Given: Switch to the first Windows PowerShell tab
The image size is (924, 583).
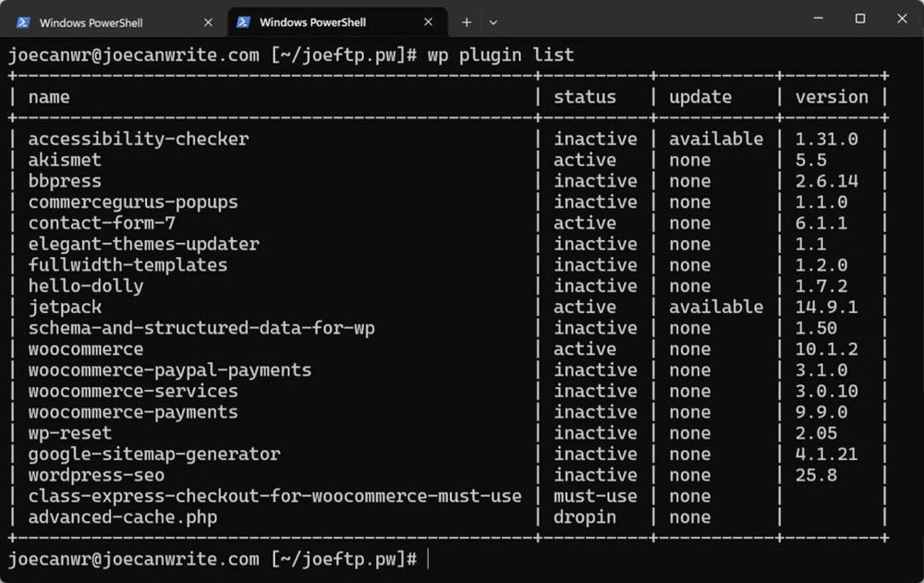Looking at the screenshot, I should [111, 20].
